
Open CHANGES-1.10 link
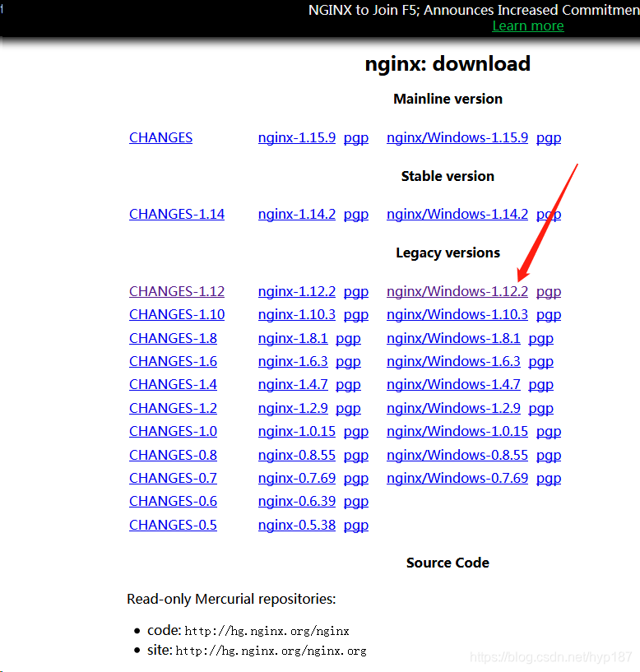(x=177, y=314)
